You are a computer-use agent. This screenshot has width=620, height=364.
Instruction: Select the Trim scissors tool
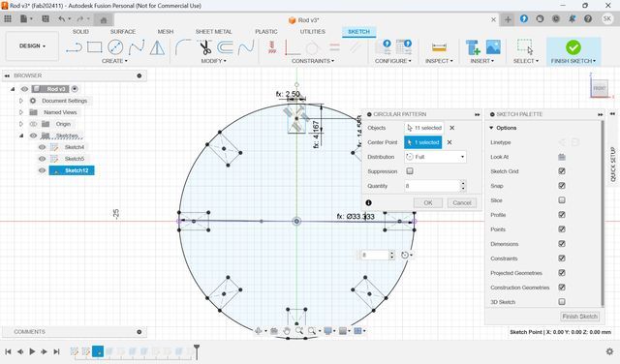pyautogui.click(x=204, y=47)
